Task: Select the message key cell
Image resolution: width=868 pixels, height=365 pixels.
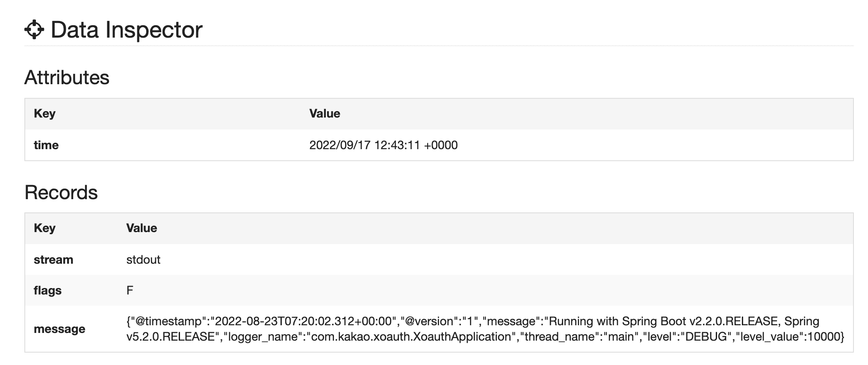Action: coord(59,329)
